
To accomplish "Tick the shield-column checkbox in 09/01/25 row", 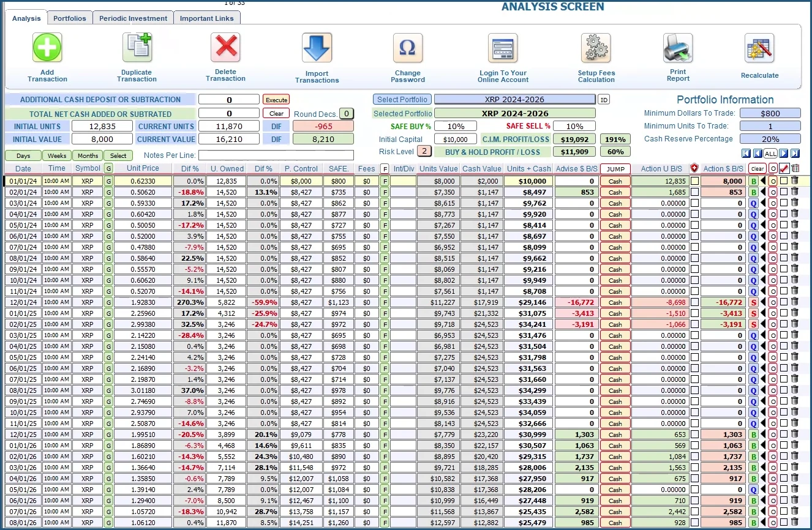I will tap(694, 401).
